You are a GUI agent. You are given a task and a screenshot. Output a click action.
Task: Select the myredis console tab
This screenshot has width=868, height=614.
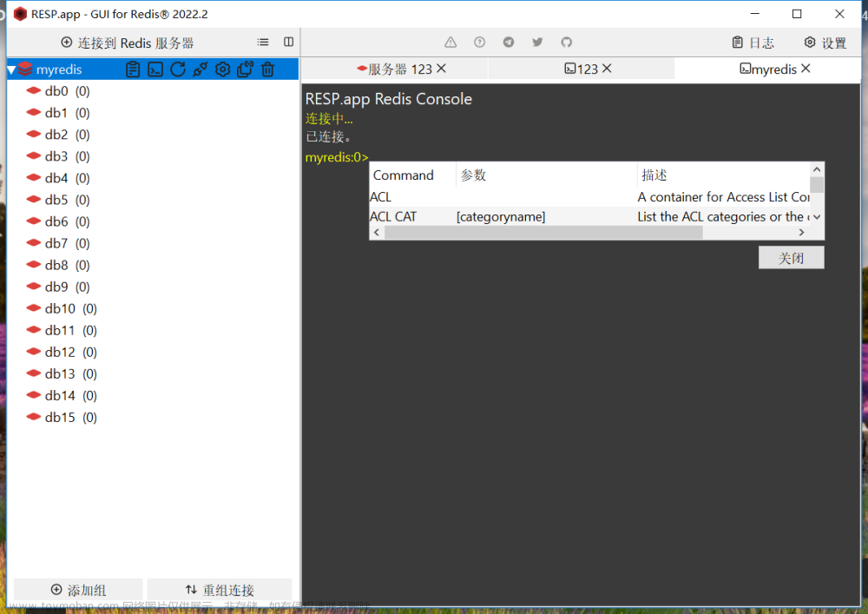click(x=768, y=69)
